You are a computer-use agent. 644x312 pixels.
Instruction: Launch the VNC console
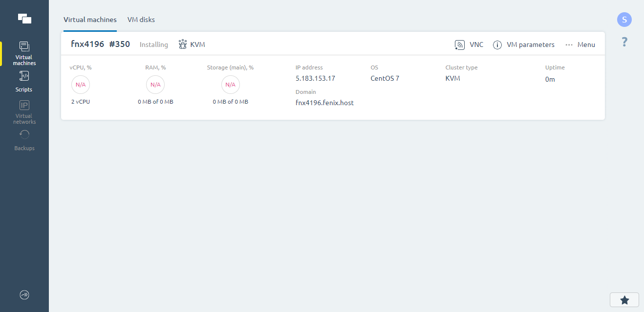click(469, 45)
